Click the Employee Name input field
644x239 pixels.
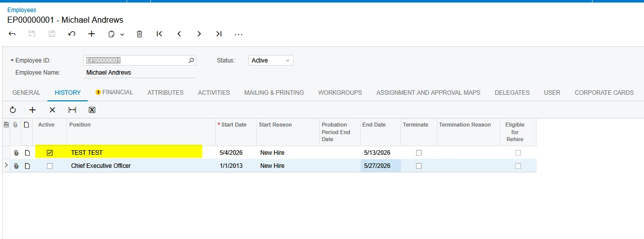tap(139, 73)
